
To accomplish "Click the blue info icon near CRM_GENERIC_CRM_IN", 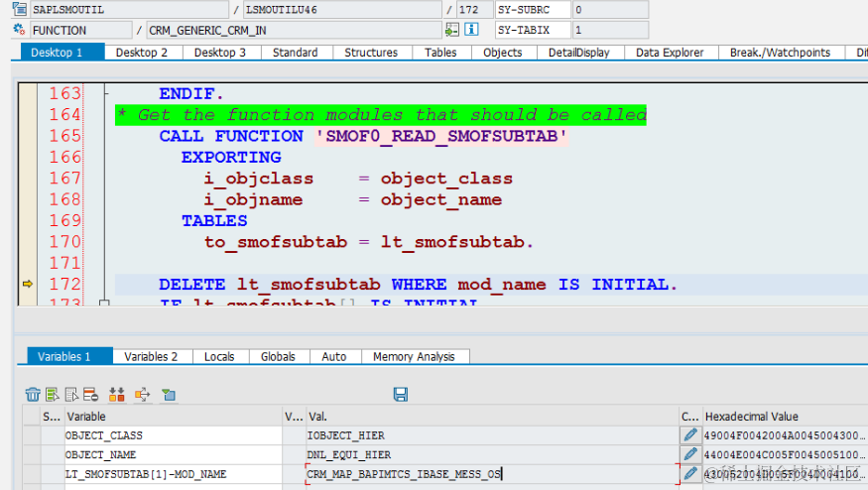I will point(471,30).
